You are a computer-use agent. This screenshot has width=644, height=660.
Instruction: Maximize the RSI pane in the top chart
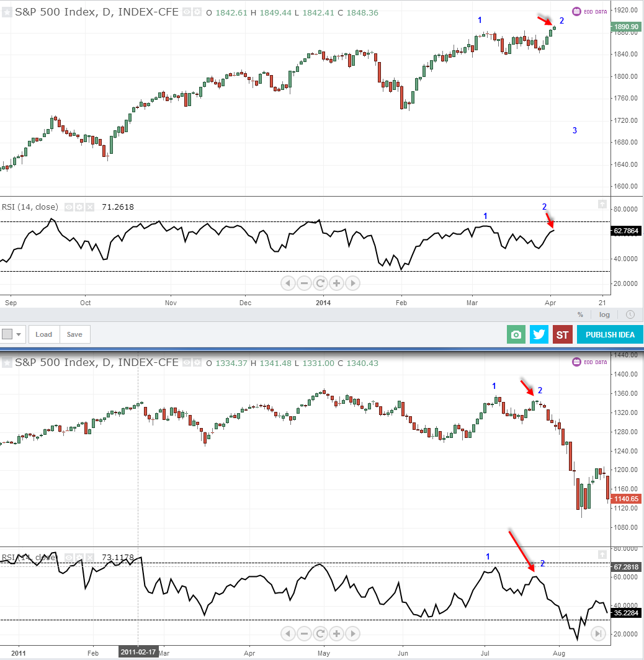point(602,204)
